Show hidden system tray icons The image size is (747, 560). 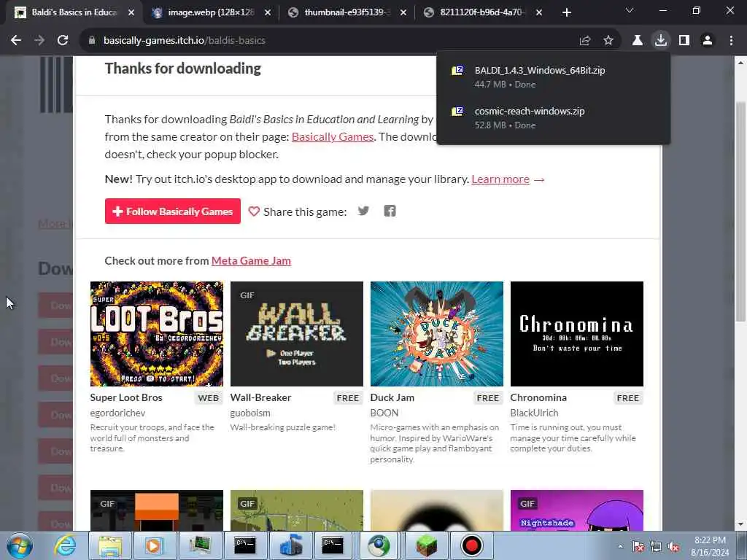tap(620, 547)
